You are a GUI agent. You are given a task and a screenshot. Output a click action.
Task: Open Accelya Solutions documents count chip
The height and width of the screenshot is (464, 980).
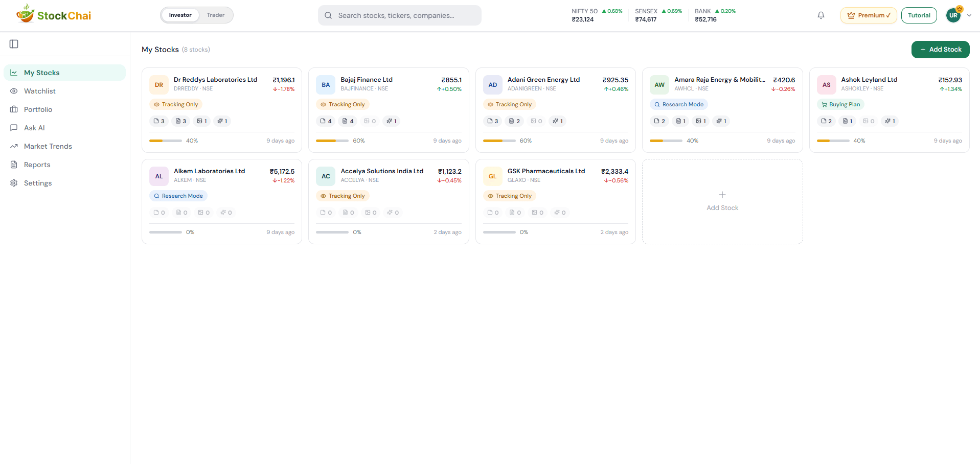[349, 213]
